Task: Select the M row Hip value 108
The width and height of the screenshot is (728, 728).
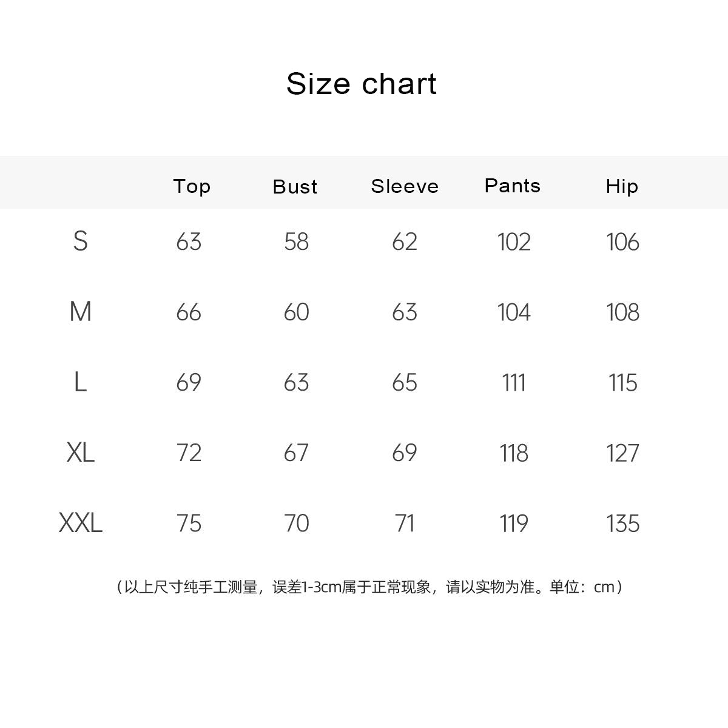Action: click(x=622, y=312)
